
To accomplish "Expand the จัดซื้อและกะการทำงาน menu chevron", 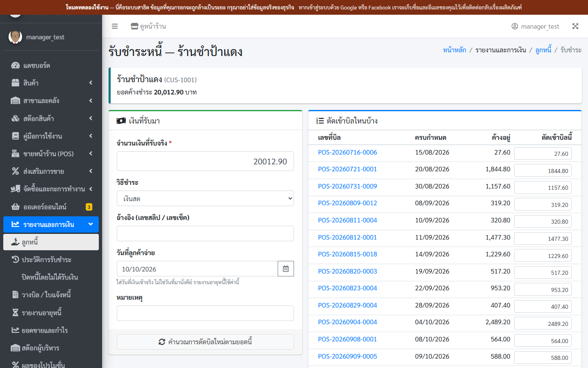I will coord(91,189).
